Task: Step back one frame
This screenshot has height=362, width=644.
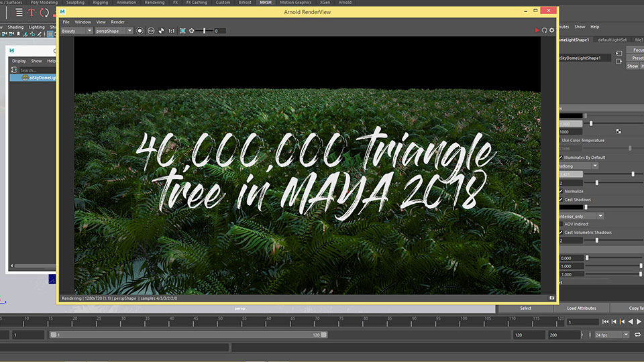Action: [614, 322]
